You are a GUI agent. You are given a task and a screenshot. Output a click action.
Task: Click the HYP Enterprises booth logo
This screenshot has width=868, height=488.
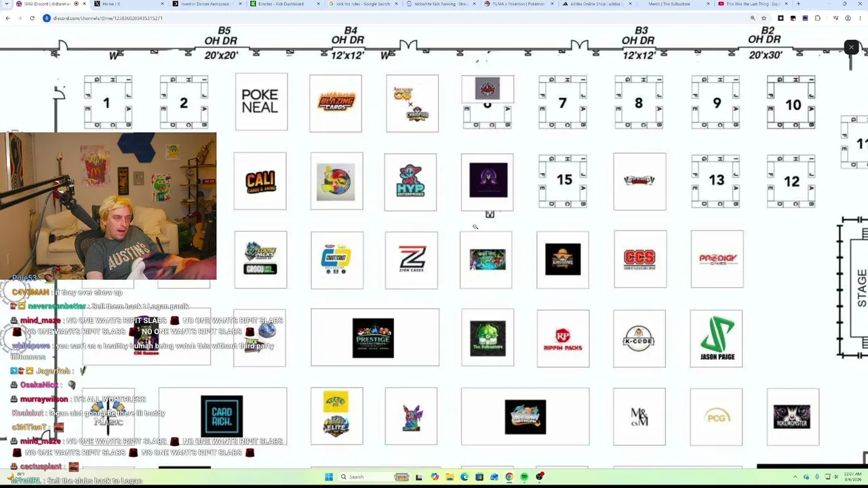[x=411, y=182]
